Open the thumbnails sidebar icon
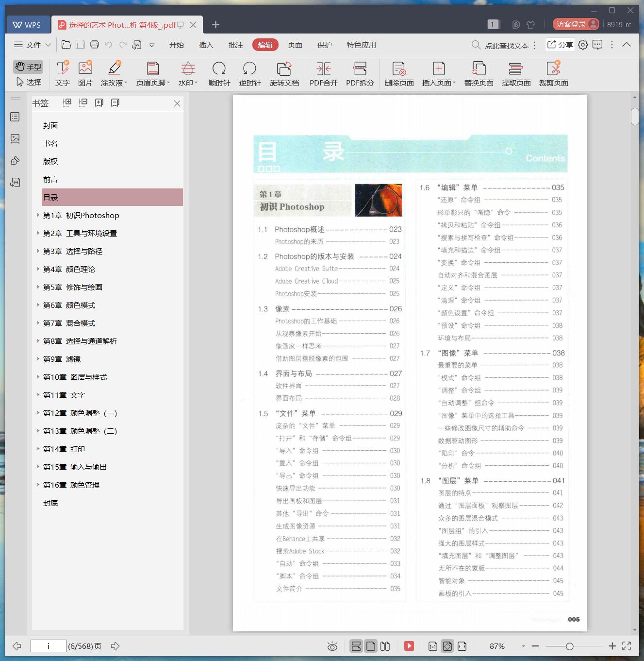The width and height of the screenshot is (644, 661). (x=16, y=139)
